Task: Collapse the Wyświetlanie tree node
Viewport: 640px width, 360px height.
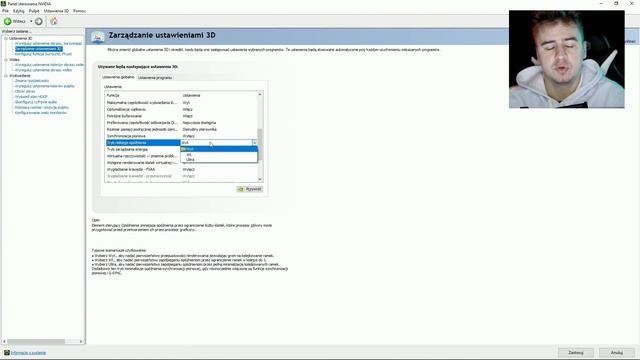Action: point(6,76)
